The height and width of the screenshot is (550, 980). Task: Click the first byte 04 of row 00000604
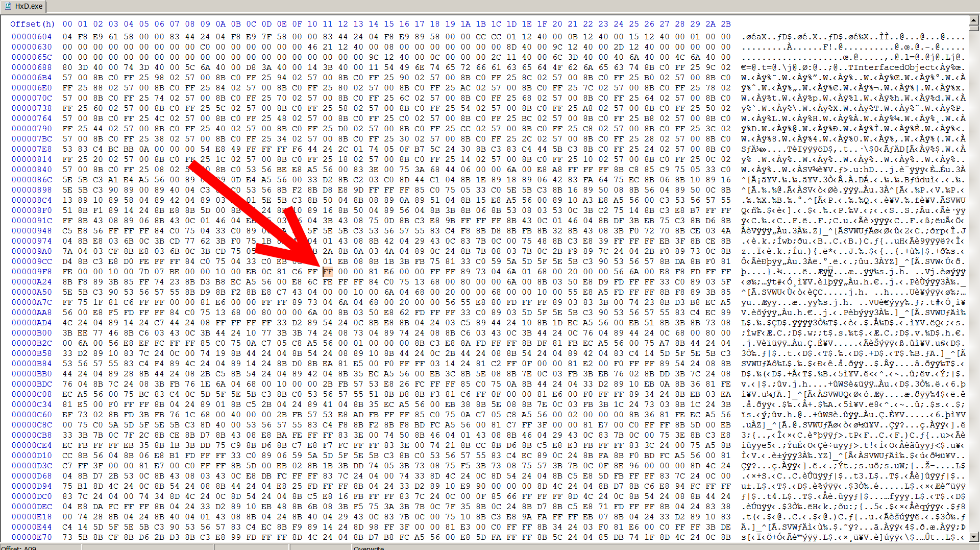67,37
